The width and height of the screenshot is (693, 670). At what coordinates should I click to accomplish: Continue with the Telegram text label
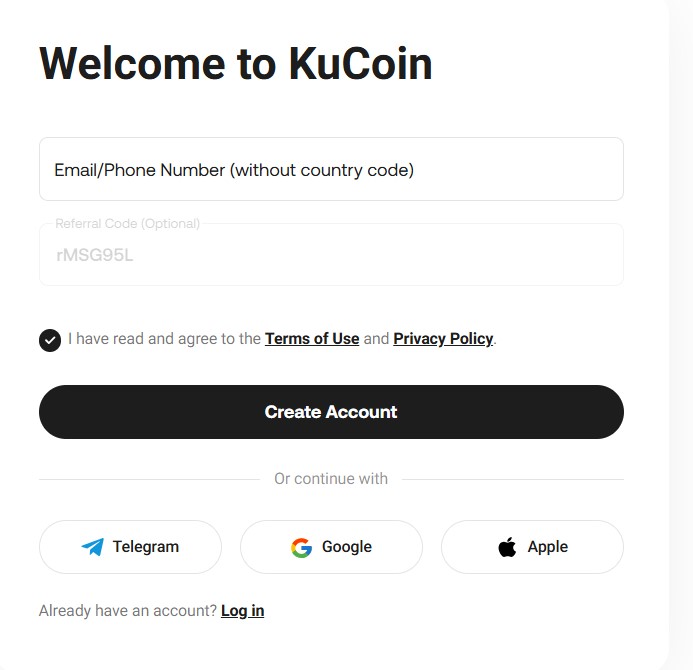click(x=146, y=547)
